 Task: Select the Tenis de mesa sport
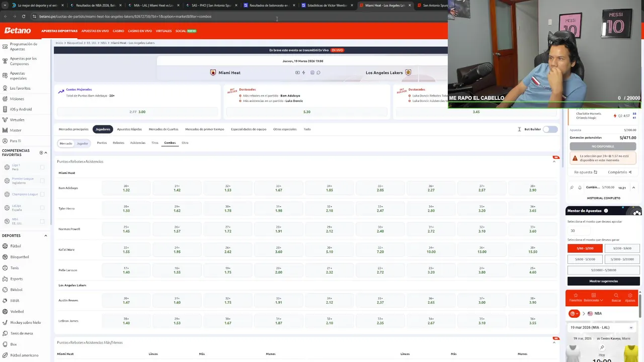tap(21, 333)
